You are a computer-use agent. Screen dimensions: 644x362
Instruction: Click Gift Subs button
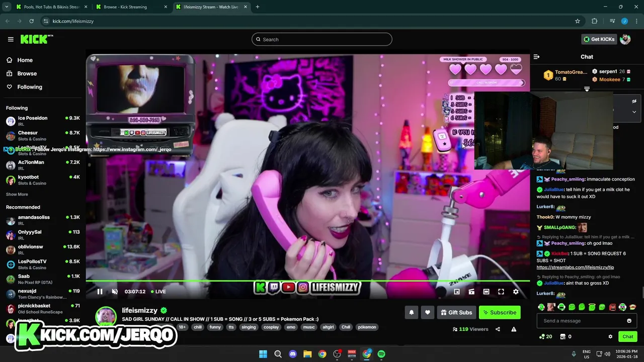(456, 312)
